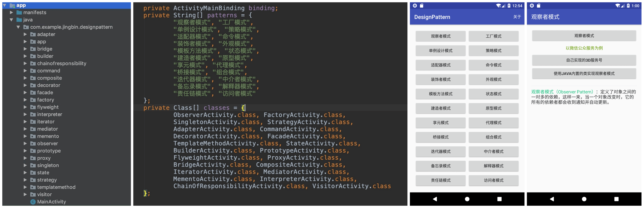Screen dimensions: 644x208
Task: Collapse the app module tree node
Action: pos(5,5)
